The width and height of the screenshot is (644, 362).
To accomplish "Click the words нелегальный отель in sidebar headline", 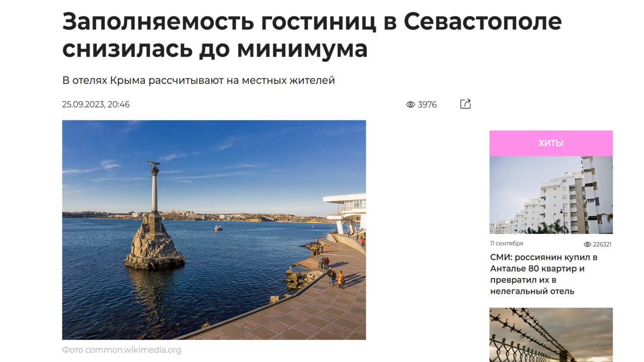I will [x=532, y=291].
